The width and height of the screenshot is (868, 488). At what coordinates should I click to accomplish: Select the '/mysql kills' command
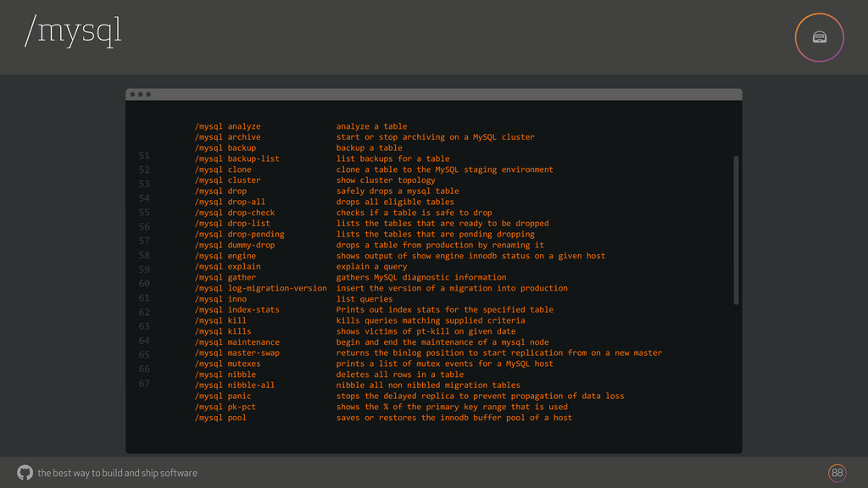point(223,331)
